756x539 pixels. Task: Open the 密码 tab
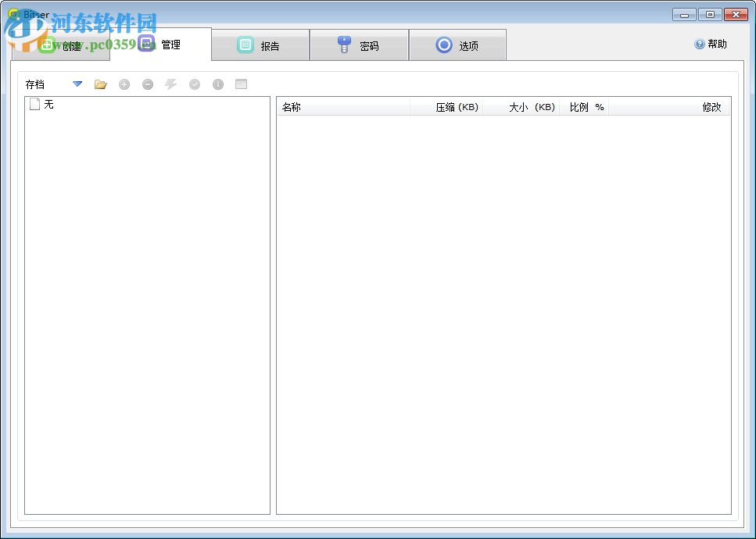[359, 45]
